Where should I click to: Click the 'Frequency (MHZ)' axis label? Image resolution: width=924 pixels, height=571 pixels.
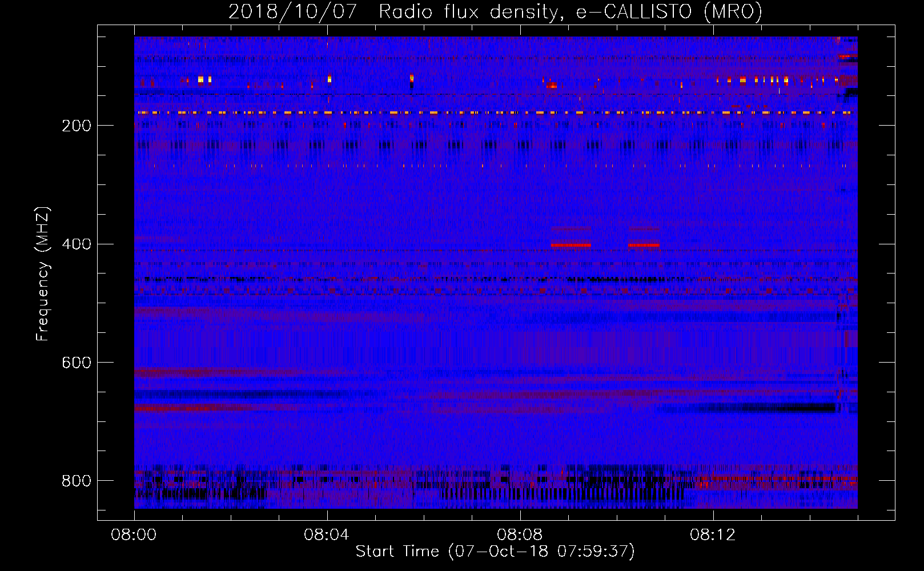[x=43, y=274]
